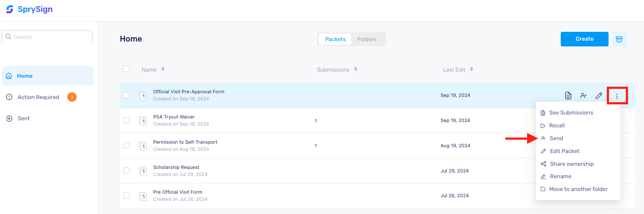Click packet icon of Pre Official Visit Form

[143, 195]
